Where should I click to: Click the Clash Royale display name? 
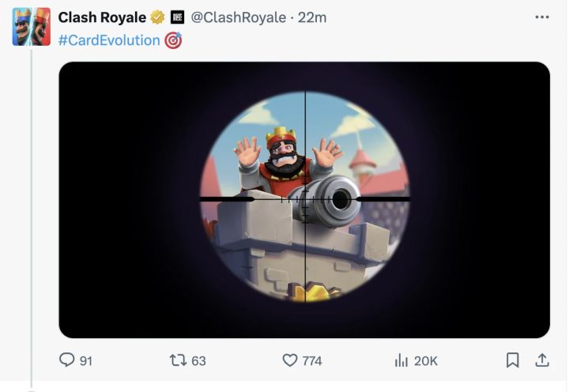[x=102, y=18]
